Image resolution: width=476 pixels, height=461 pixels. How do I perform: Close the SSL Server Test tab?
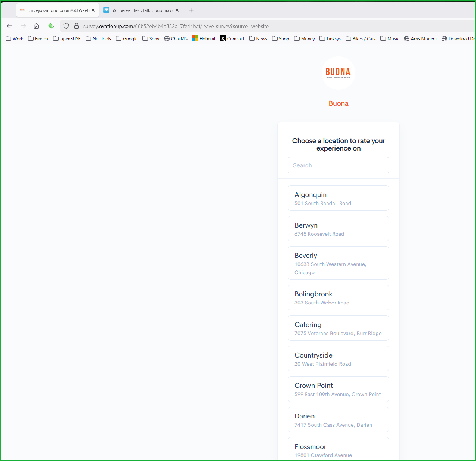(x=177, y=10)
